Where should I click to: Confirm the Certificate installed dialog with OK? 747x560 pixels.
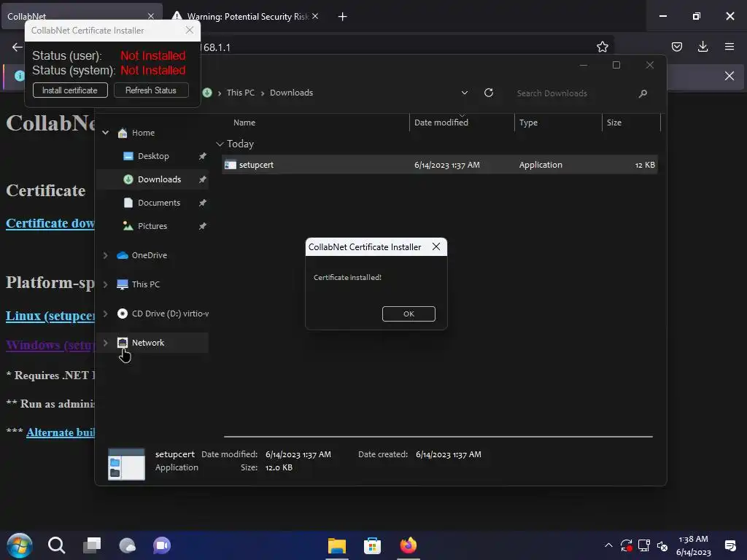[409, 314]
